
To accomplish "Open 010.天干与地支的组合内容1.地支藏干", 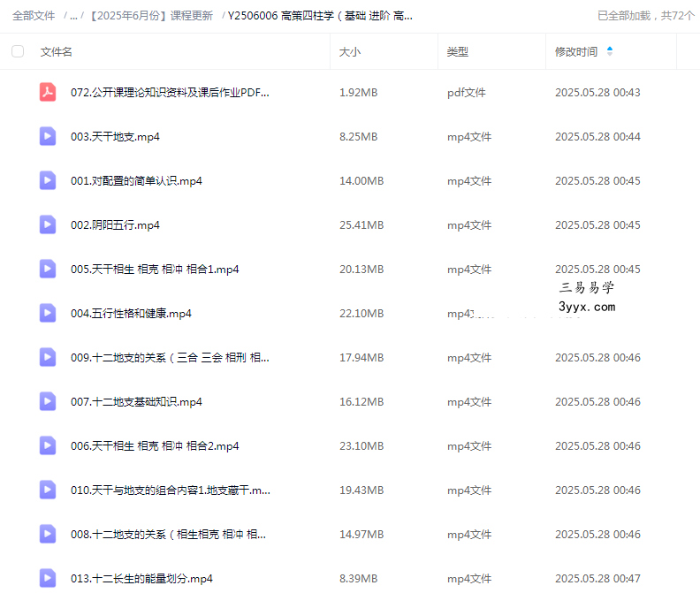I will 170,490.
